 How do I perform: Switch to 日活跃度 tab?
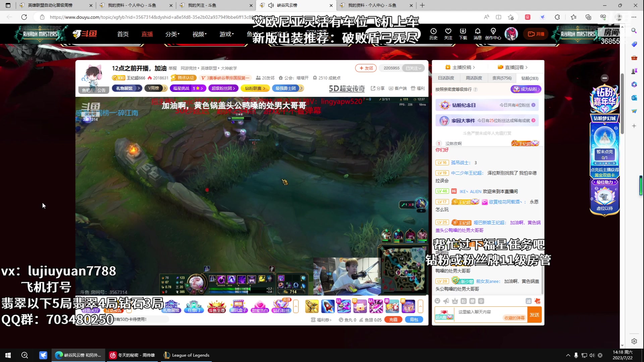(446, 78)
